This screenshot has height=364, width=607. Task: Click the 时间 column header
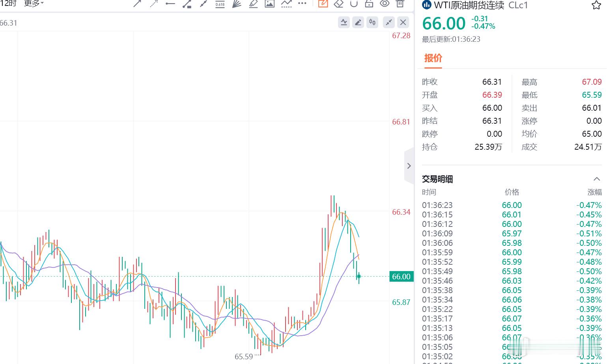pos(429,192)
